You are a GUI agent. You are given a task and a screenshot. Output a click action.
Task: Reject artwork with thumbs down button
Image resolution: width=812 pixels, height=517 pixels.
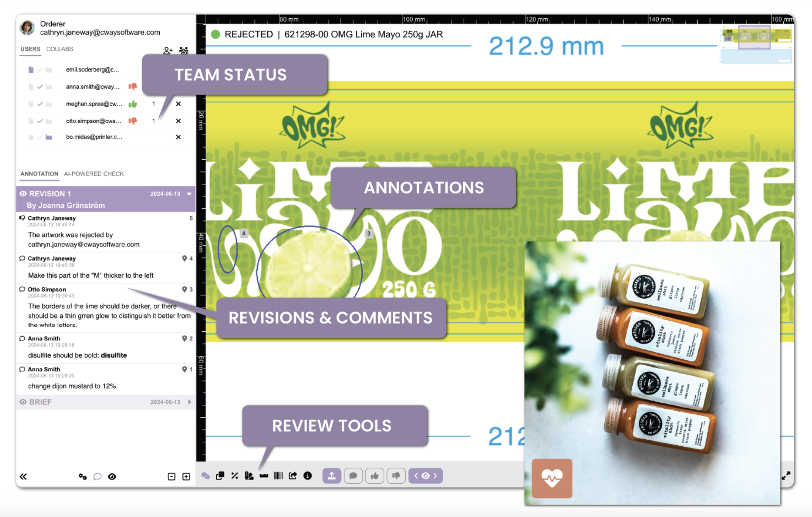pyautogui.click(x=396, y=476)
